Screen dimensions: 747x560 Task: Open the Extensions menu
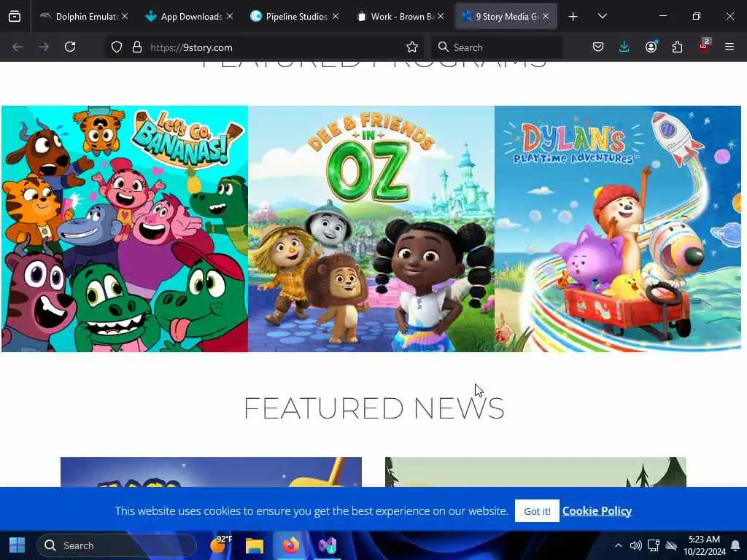(677, 47)
